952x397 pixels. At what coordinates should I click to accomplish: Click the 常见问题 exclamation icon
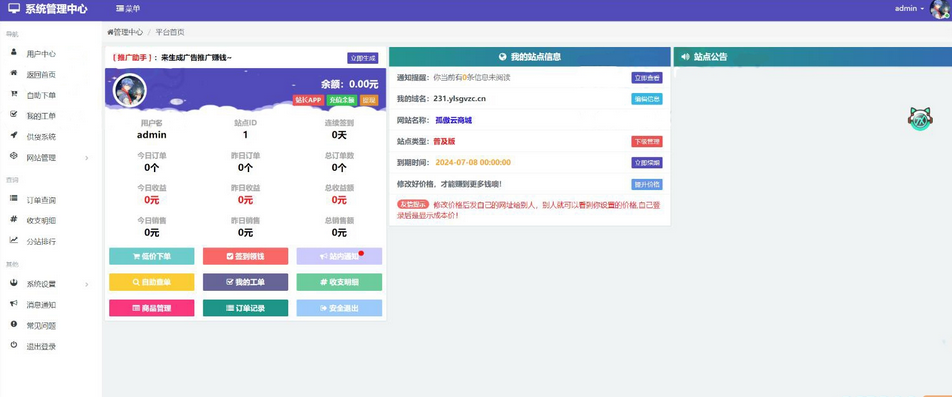(x=13, y=325)
